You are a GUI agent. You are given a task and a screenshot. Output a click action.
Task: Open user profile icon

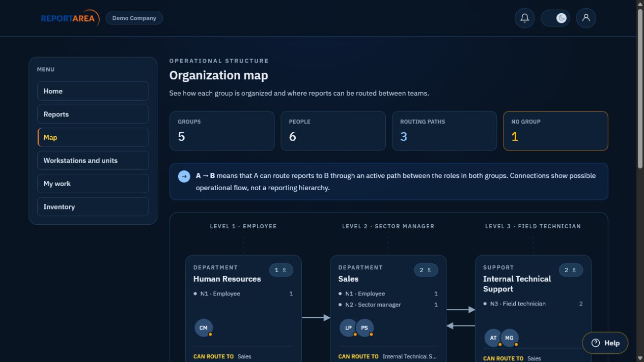click(586, 18)
